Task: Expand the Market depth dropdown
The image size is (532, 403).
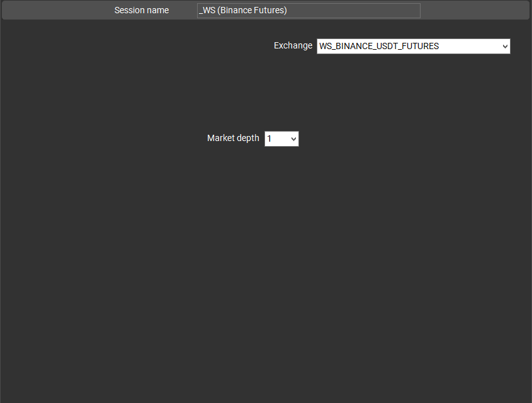Action: [281, 139]
